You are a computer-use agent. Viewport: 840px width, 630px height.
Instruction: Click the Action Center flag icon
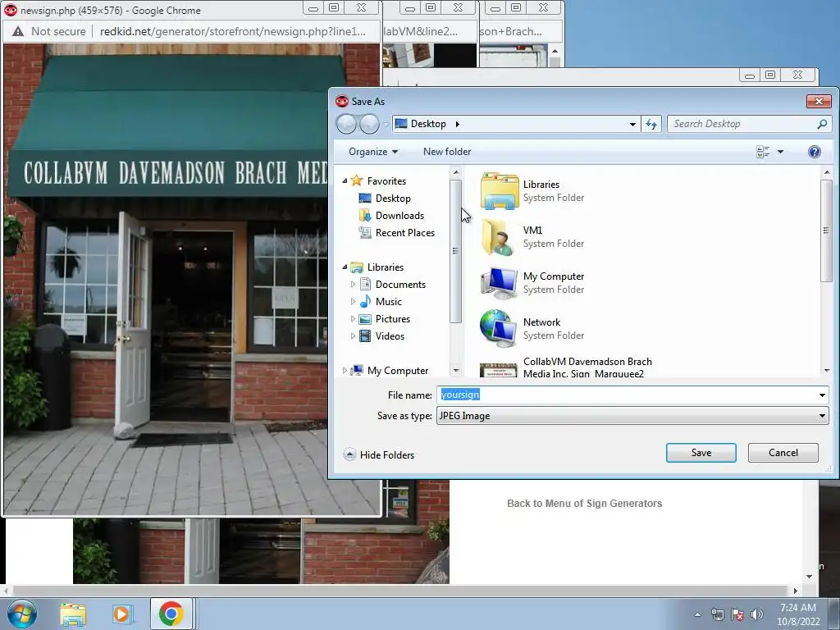[737, 614]
